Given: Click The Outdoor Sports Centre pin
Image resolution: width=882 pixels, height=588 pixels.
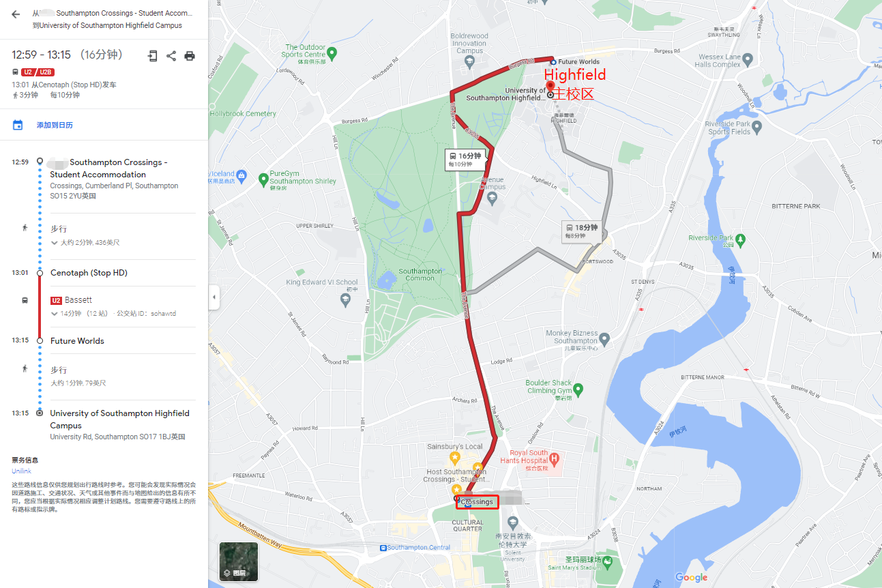Looking at the screenshot, I should [332, 53].
